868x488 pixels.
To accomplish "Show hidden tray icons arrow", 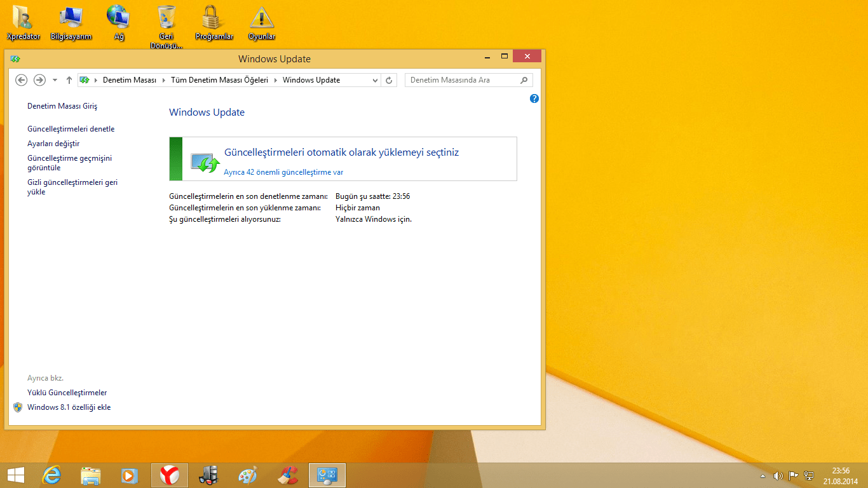I will [763, 475].
